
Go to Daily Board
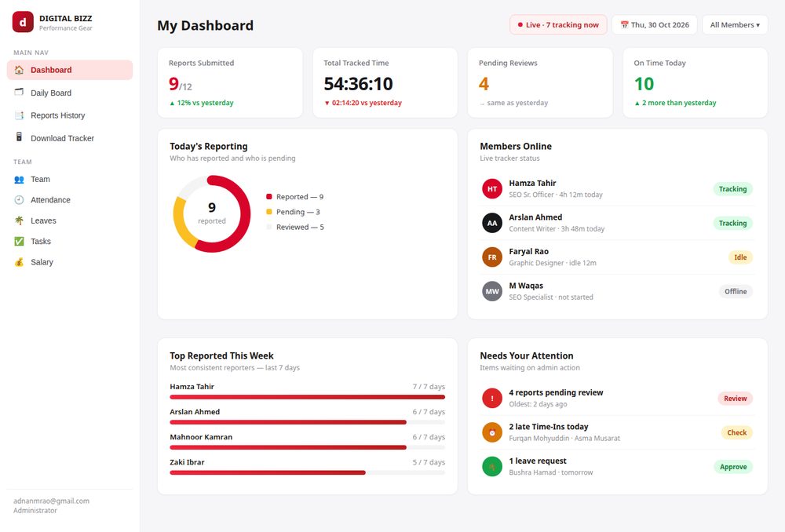70,93
